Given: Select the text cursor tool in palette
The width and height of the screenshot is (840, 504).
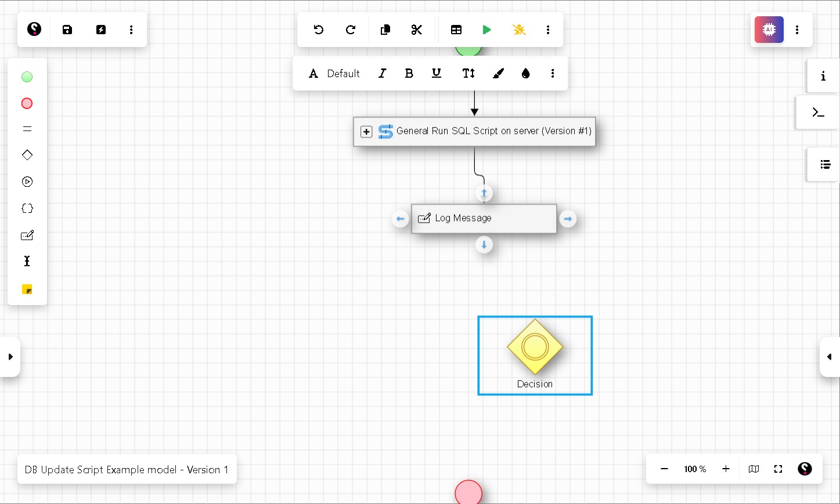Looking at the screenshot, I should (27, 261).
